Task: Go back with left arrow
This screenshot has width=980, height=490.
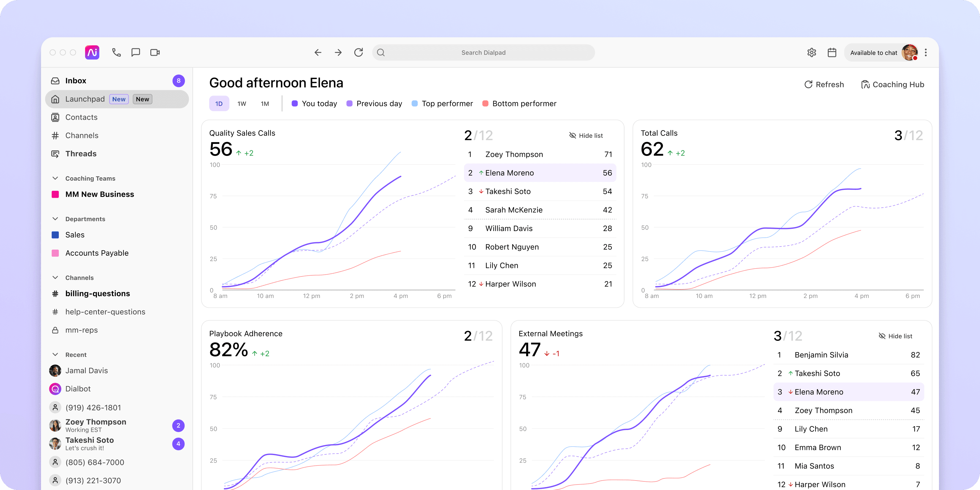Action: (318, 52)
